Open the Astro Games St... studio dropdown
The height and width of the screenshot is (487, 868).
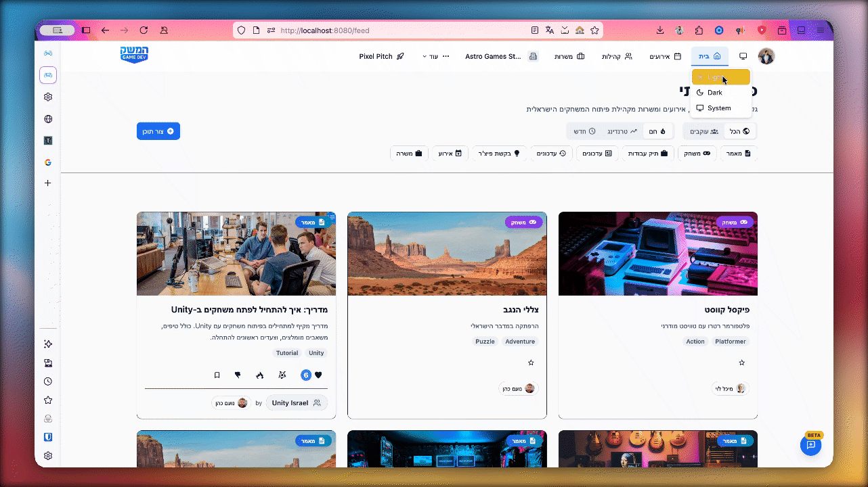[501, 56]
